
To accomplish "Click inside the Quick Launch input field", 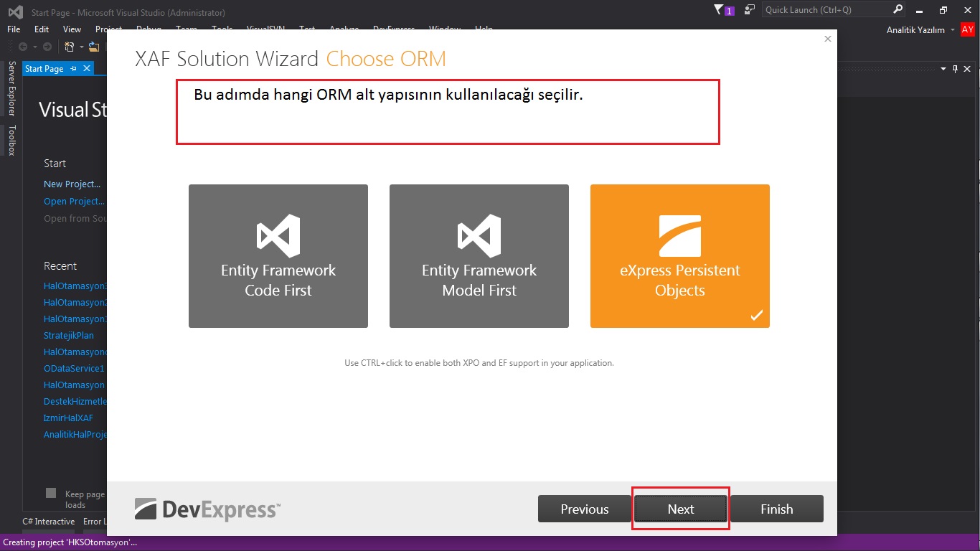I will pos(825,11).
